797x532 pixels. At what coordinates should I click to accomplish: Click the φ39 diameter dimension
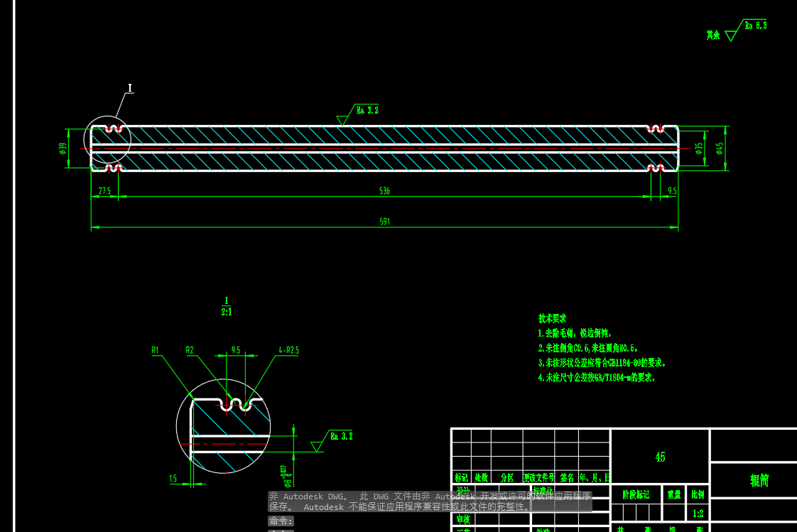pyautogui.click(x=63, y=148)
